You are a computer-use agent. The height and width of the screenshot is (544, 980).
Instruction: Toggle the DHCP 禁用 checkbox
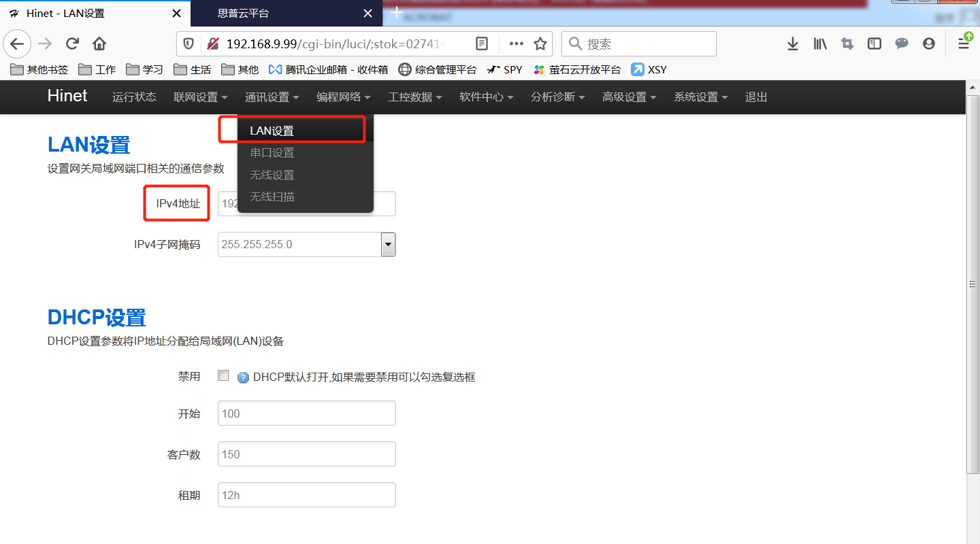[x=223, y=375]
